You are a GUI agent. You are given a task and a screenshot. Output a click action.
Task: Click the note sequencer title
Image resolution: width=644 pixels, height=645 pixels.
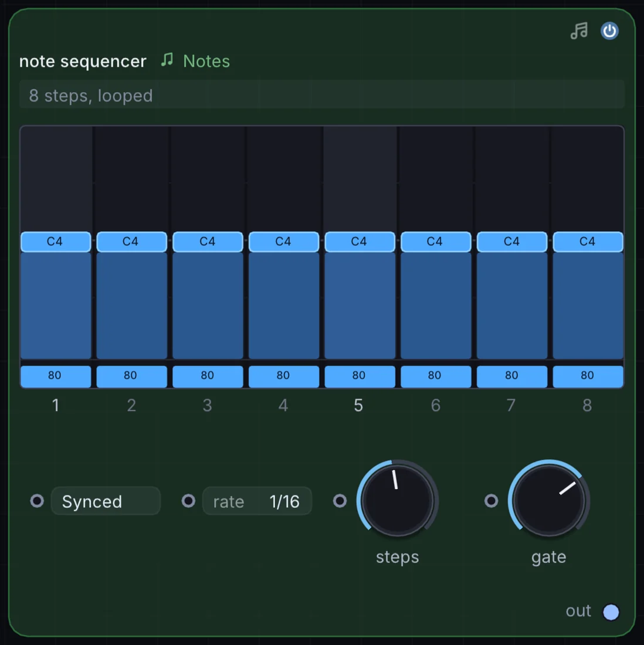tap(83, 61)
